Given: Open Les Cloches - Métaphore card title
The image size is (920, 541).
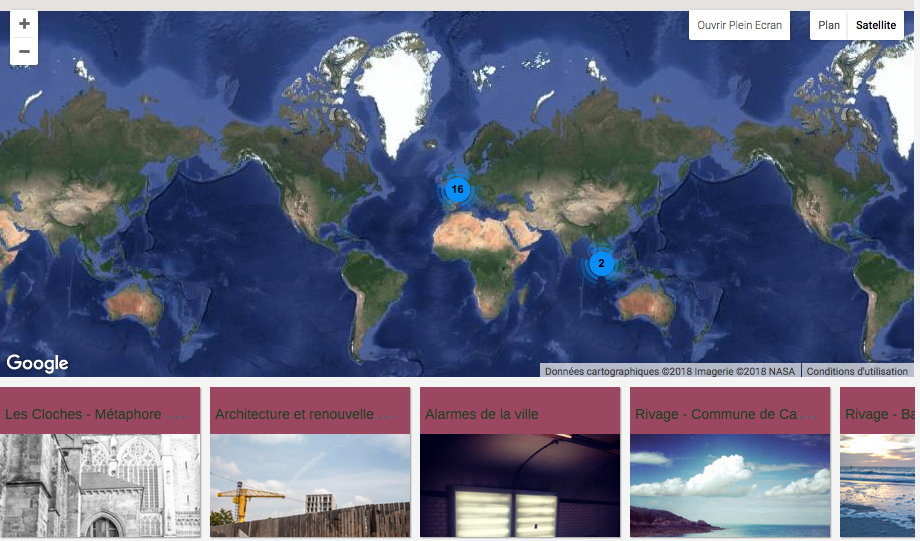Looking at the screenshot, I should [x=84, y=414].
